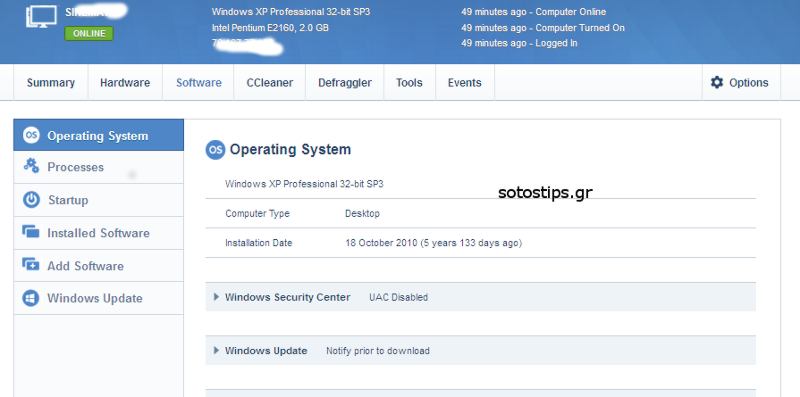The height and width of the screenshot is (397, 800).
Task: Click the 'Intel Pentium E2160, 2.0 GB' text
Action: click(x=270, y=28)
